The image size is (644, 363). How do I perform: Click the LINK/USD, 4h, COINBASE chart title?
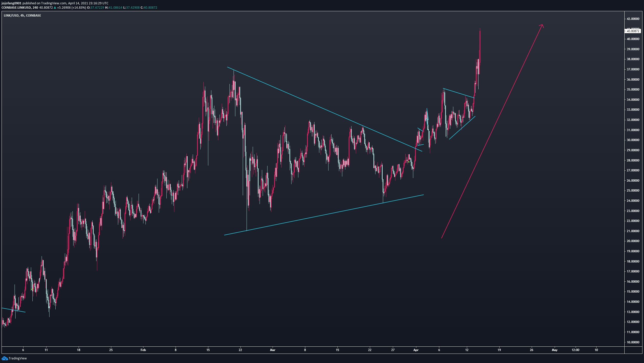coord(22,16)
